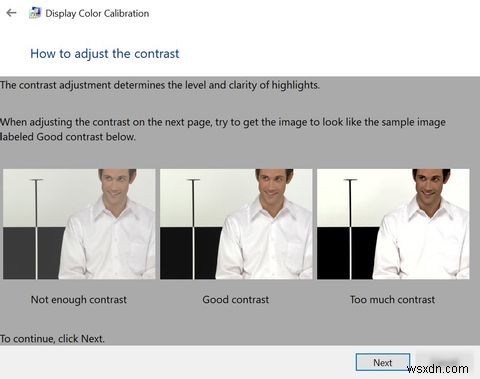Select the Too much contrast sample image
The height and width of the screenshot is (379, 480).
coord(393,224)
